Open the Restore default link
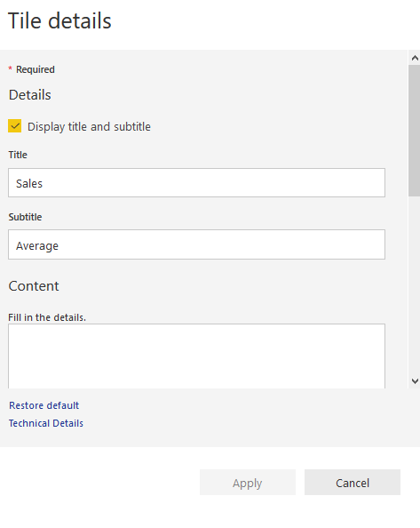Image resolution: width=420 pixels, height=528 pixels. (x=44, y=405)
